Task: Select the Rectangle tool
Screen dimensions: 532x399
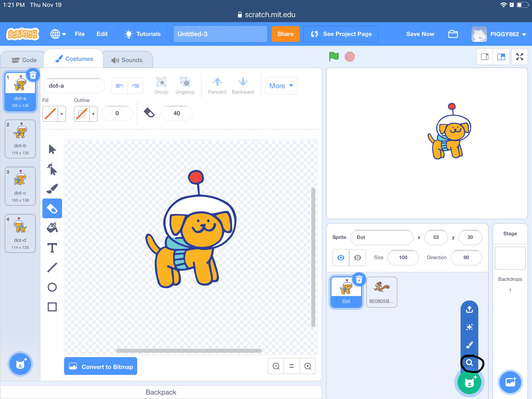Action: [x=52, y=307]
